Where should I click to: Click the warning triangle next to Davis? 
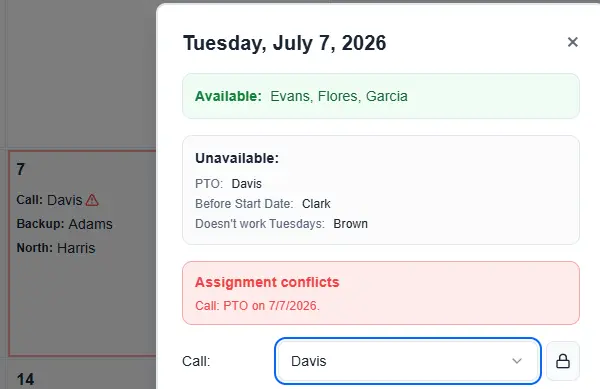[92, 200]
